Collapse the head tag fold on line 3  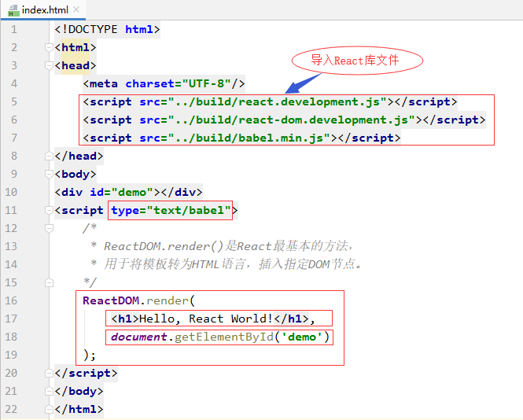click(49, 66)
